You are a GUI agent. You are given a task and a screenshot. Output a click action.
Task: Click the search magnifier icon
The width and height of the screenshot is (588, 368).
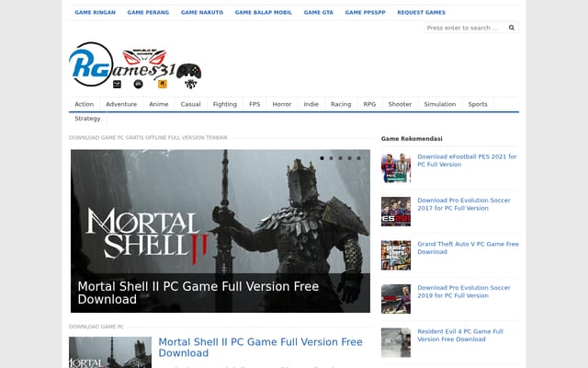pyautogui.click(x=511, y=28)
